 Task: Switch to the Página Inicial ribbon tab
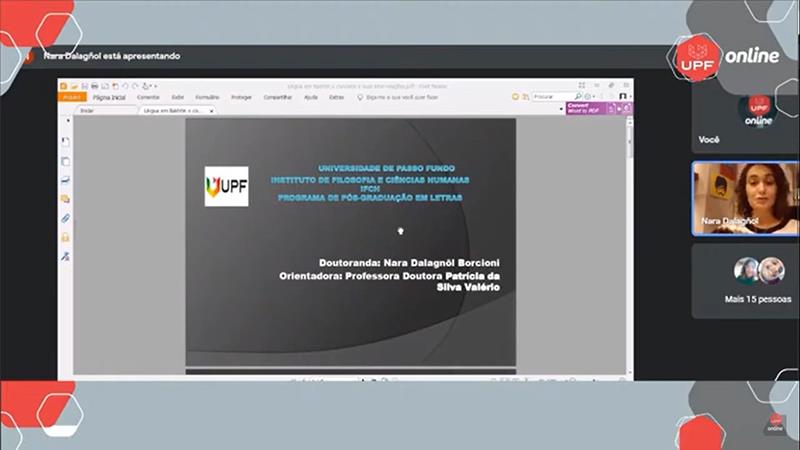[x=109, y=97]
